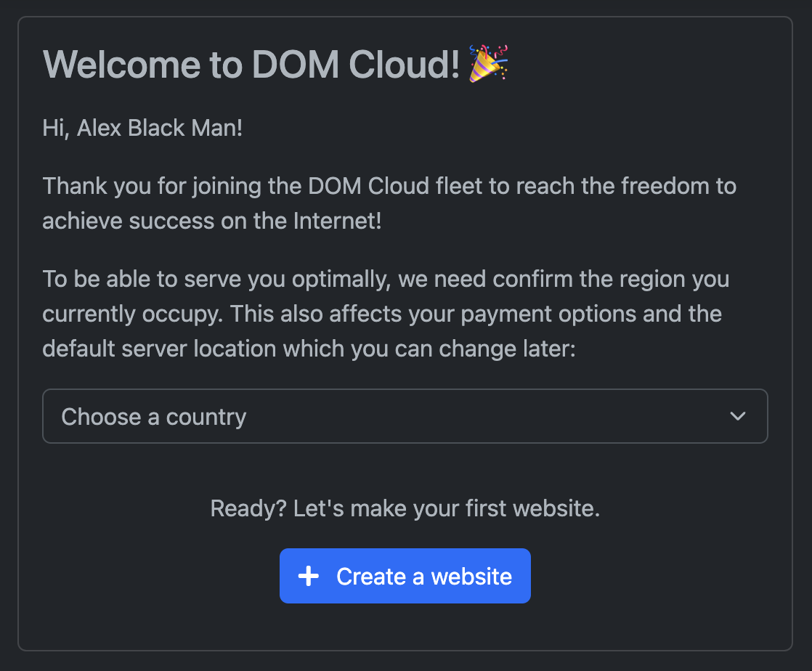Expand the country selector chevron arrow
The height and width of the screenshot is (671, 812).
click(x=738, y=416)
